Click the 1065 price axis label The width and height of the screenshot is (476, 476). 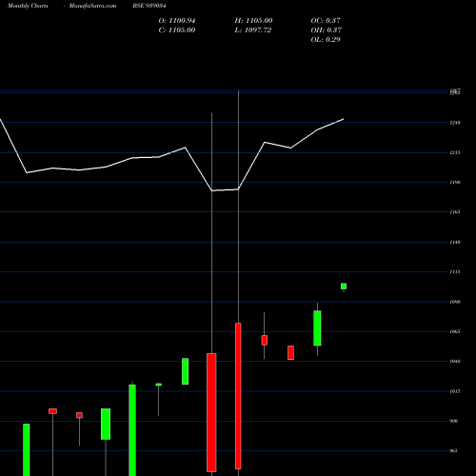pos(455,331)
